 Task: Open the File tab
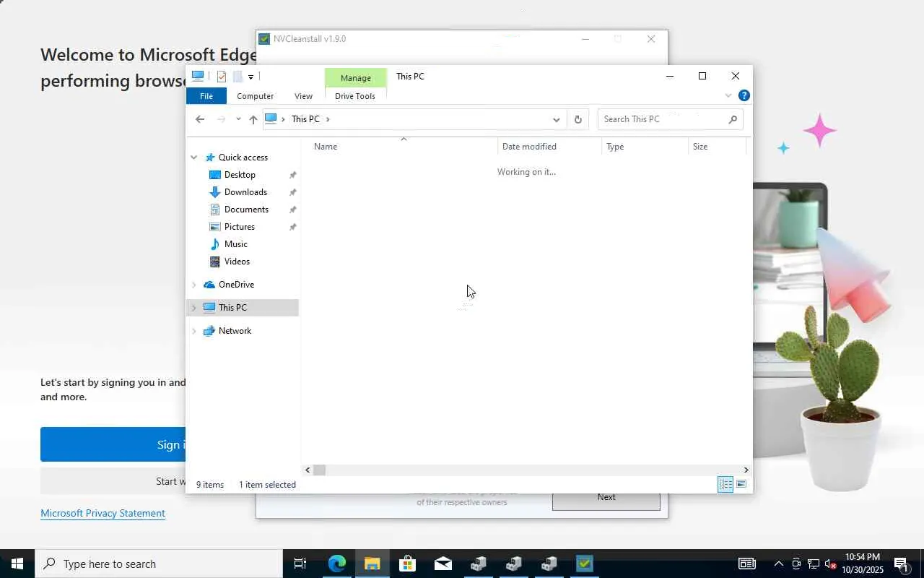click(x=206, y=96)
